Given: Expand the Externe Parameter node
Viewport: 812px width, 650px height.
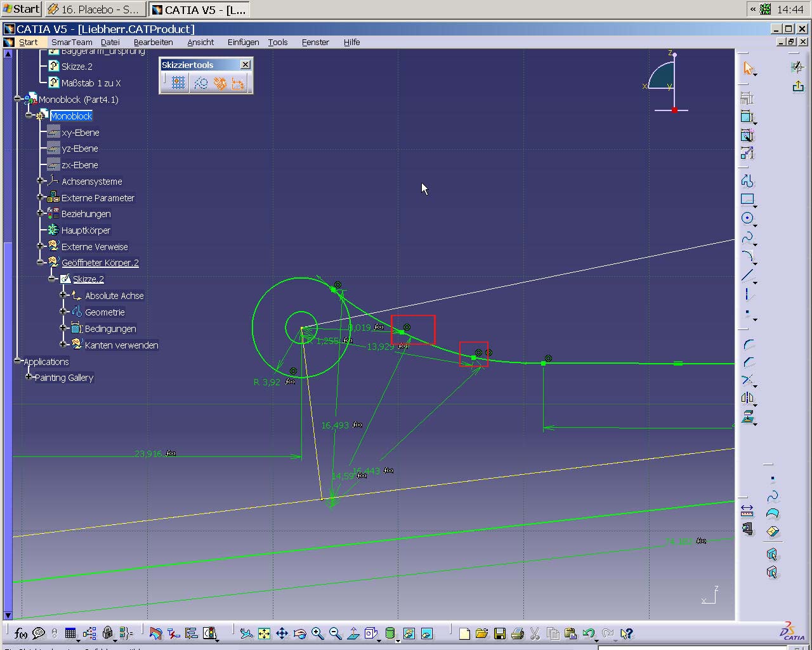Looking at the screenshot, I should click(40, 197).
